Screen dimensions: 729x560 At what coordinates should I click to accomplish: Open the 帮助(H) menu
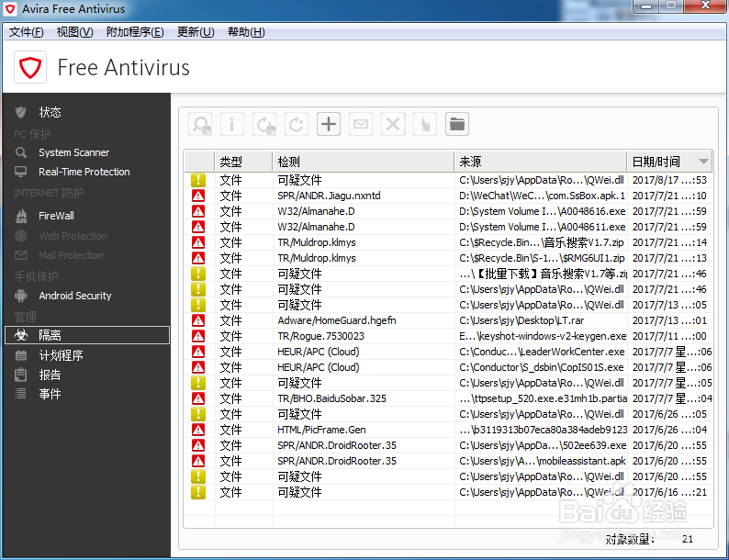pos(246,32)
